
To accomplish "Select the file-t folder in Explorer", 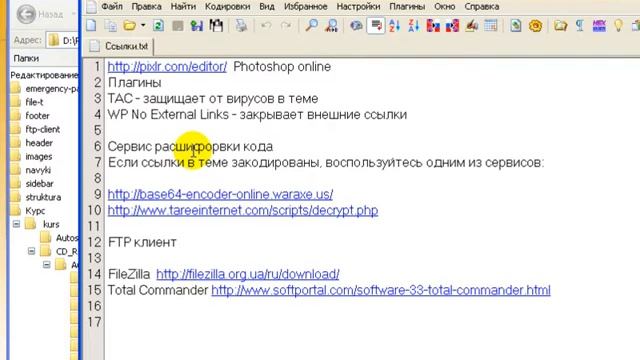I will 28,102.
